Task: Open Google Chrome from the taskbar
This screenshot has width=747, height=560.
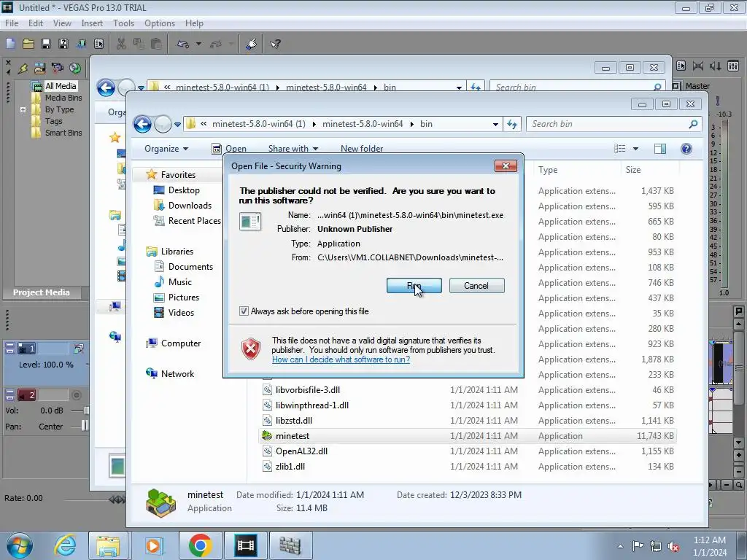Action: pos(200,545)
